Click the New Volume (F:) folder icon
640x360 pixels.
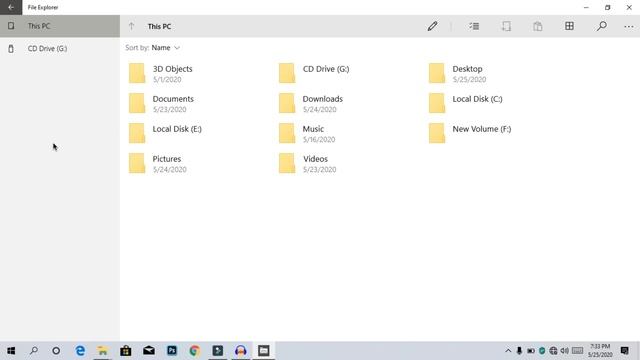[x=437, y=133]
